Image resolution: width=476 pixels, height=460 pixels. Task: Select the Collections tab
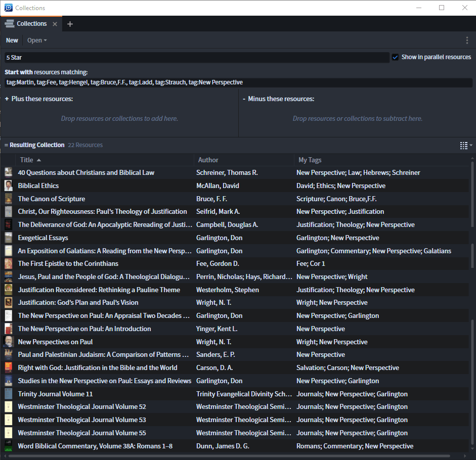[x=31, y=24]
